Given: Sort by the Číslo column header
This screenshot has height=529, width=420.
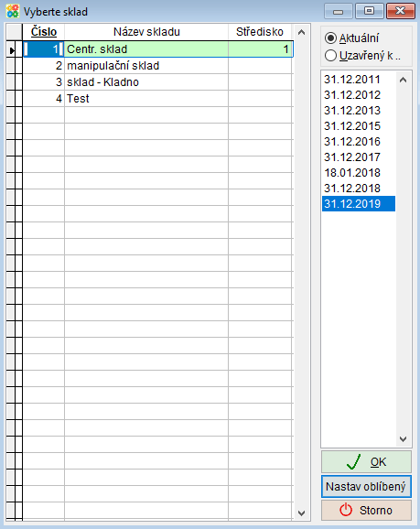Looking at the screenshot, I should (44, 32).
